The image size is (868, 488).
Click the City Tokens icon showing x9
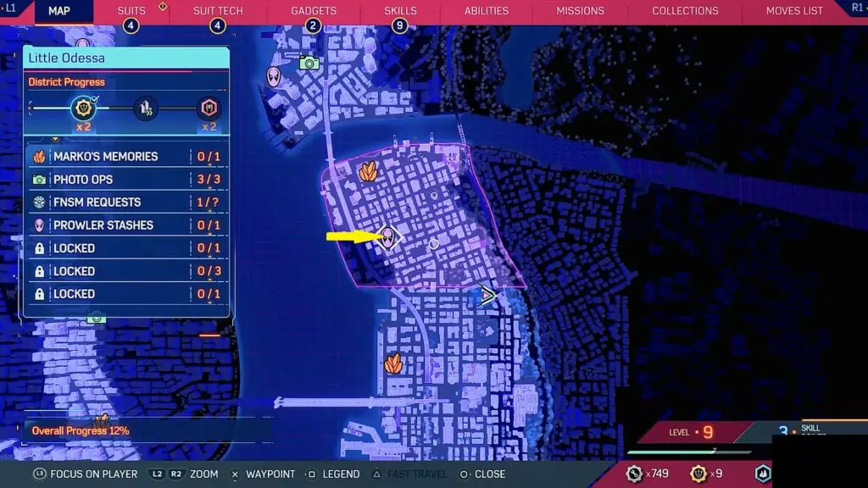pyautogui.click(x=698, y=474)
